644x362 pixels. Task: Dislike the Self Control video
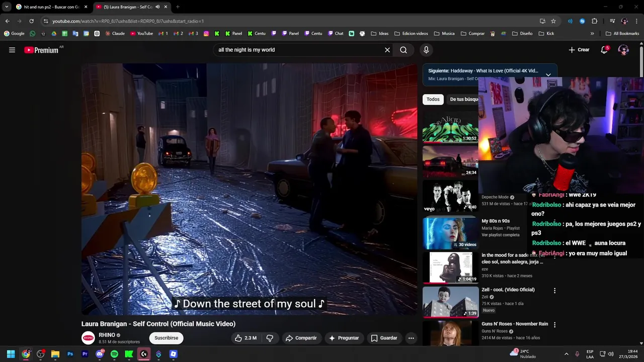(x=270, y=338)
